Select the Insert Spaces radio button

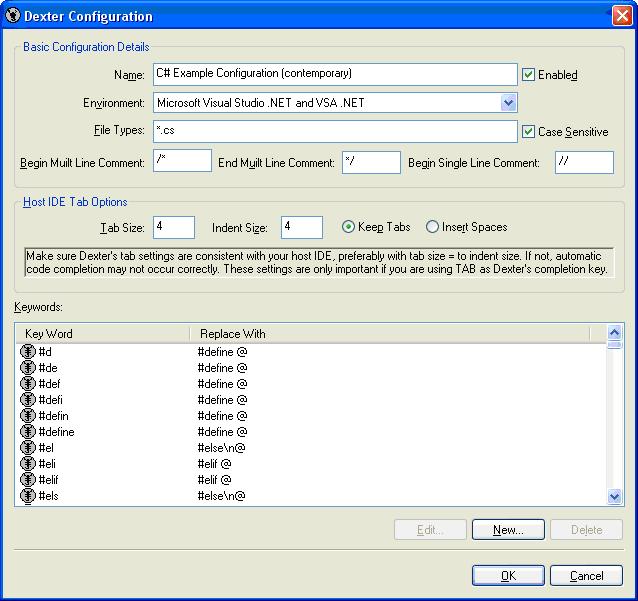432,227
